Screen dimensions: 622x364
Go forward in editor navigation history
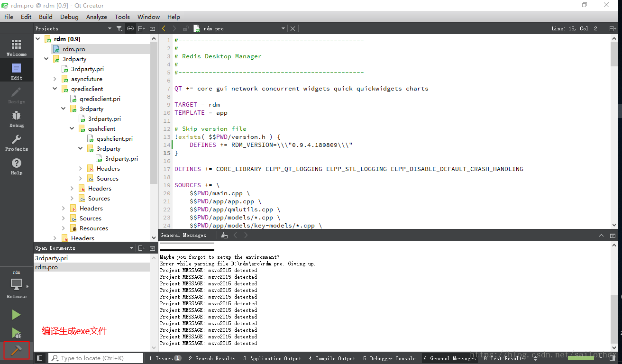(x=174, y=28)
